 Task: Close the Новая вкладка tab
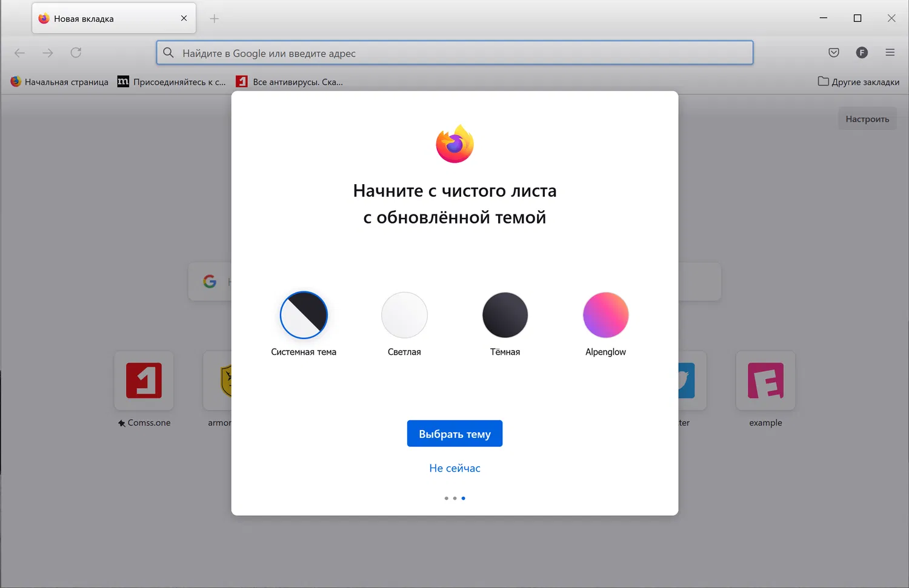(x=184, y=18)
